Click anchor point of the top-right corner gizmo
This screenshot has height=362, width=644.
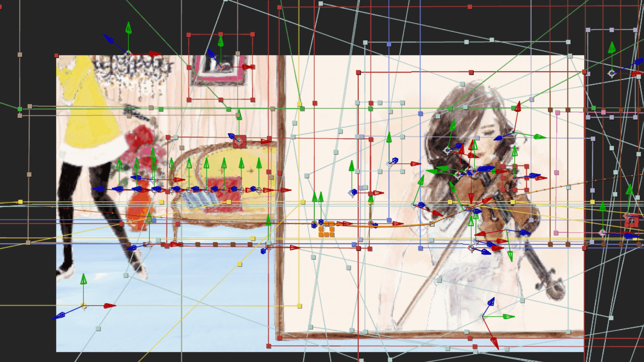[x=611, y=73]
